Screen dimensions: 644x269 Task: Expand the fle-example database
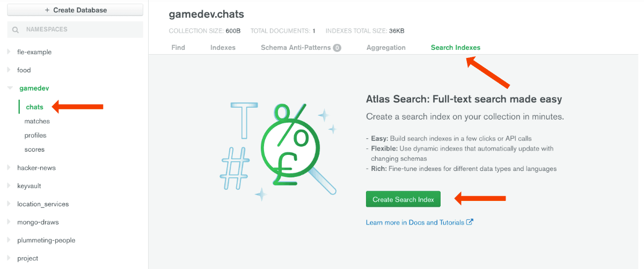point(9,52)
